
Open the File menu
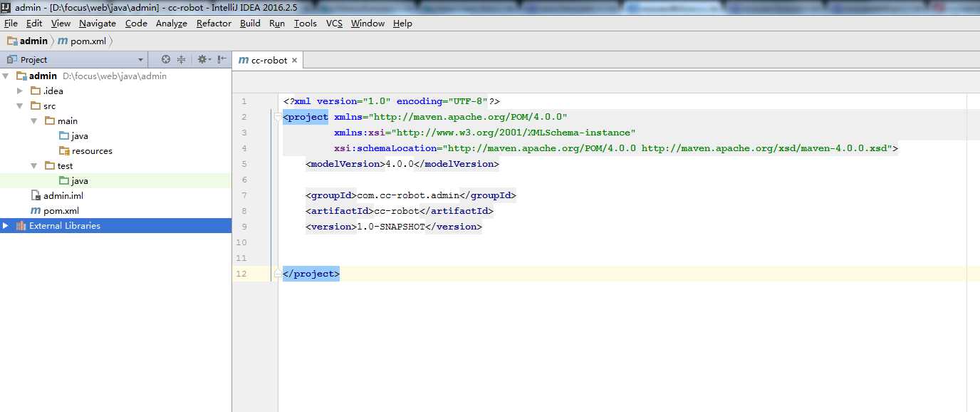click(x=11, y=23)
